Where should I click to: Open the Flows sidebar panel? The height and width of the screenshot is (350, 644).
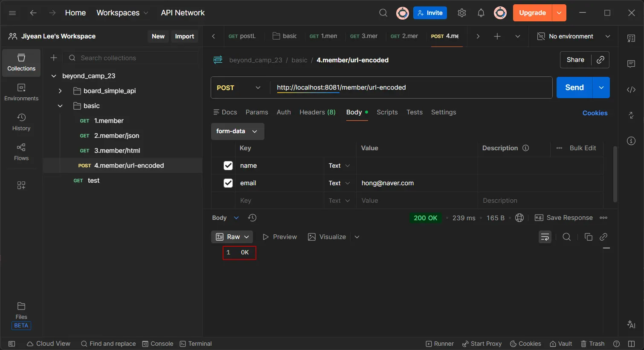tap(21, 152)
